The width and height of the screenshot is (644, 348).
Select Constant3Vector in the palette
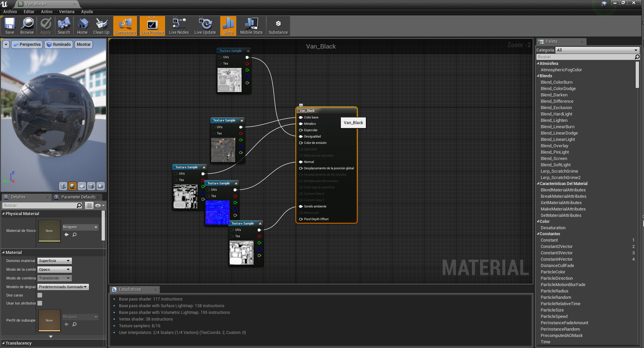[x=556, y=253]
